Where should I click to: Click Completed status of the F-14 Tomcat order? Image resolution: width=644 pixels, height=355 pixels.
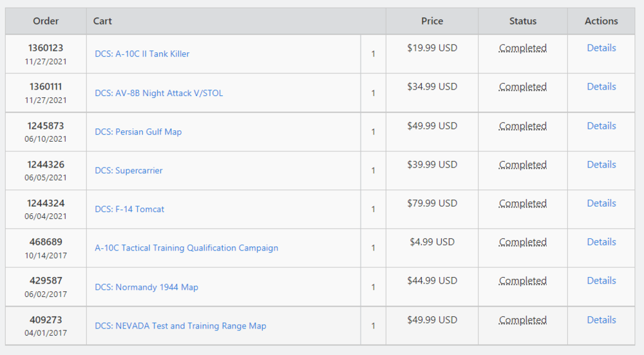(x=523, y=204)
